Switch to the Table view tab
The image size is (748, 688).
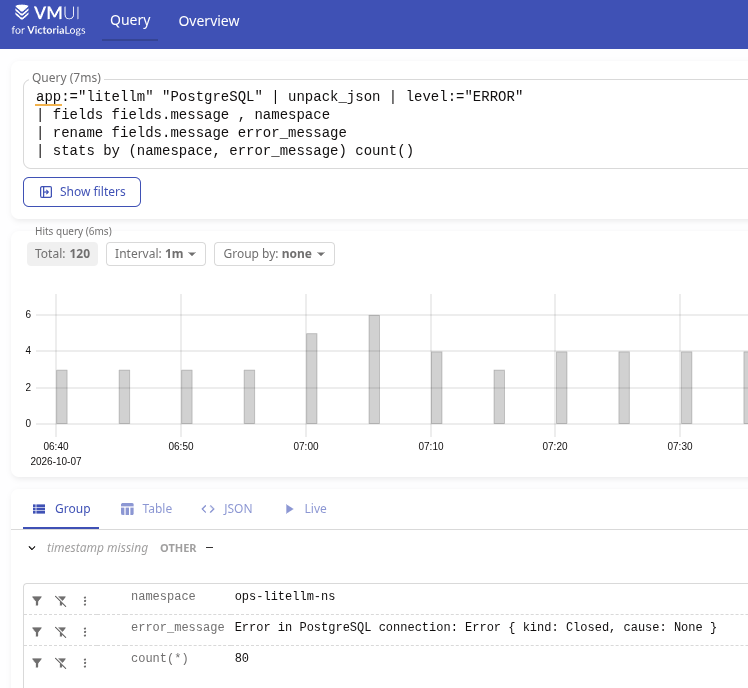[x=146, y=509]
